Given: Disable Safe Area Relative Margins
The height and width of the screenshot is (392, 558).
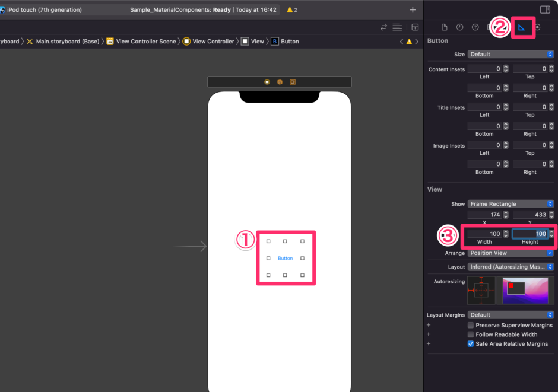Looking at the screenshot, I should [471, 343].
